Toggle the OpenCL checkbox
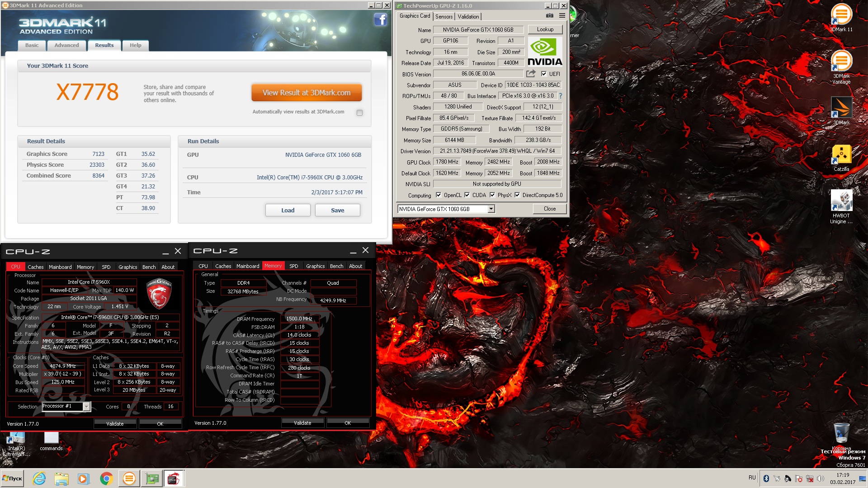 coord(439,195)
